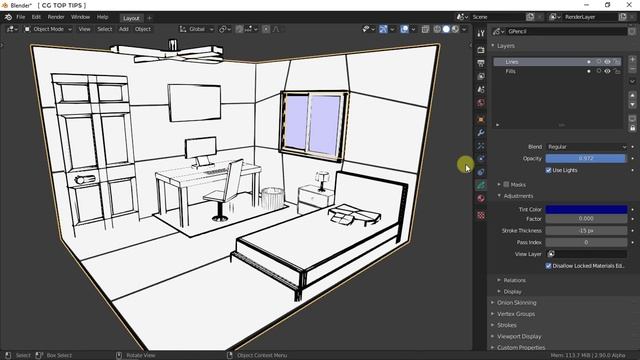Screen dimensions: 640x360
Task: Open the Grease Pencil data tab
Action: [x=481, y=185]
